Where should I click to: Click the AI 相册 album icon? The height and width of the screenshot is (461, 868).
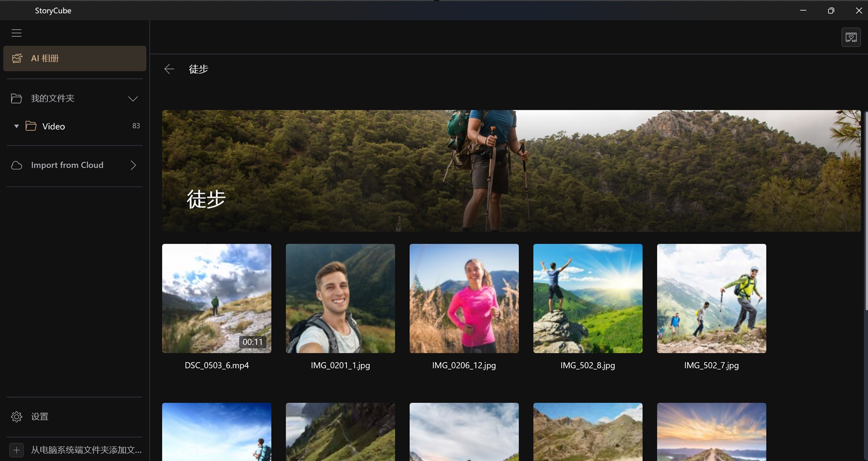[x=17, y=58]
